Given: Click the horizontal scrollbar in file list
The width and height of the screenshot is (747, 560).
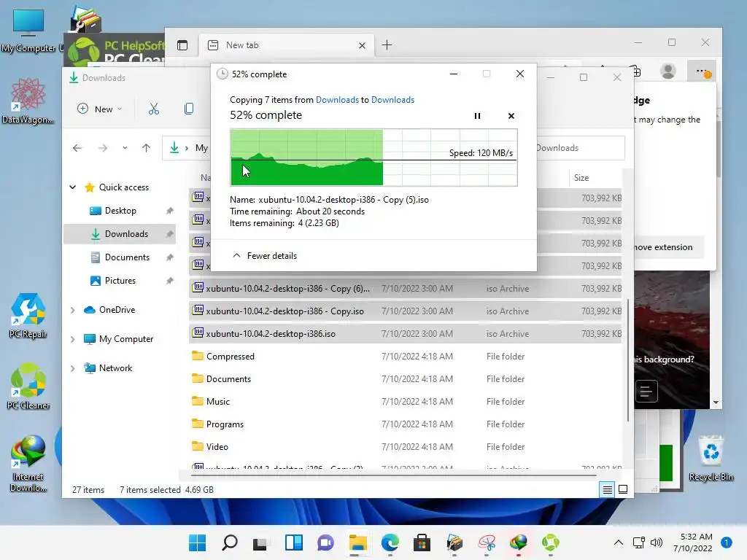Looking at the screenshot, I should [x=393, y=475].
